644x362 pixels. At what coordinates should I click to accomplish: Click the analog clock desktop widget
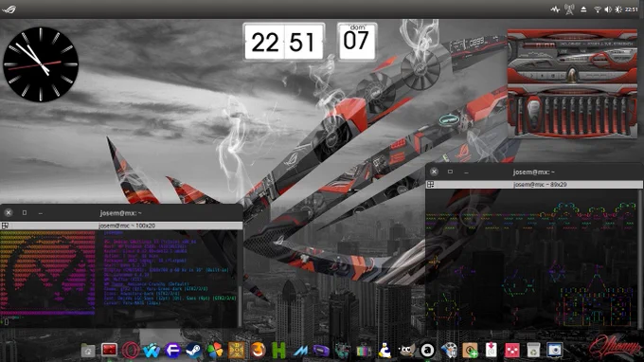(x=41, y=64)
